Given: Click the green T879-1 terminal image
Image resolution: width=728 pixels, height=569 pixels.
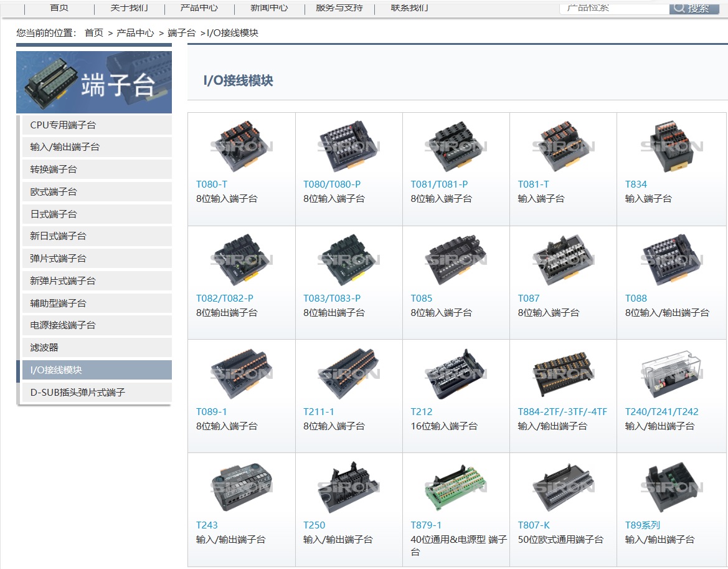Looking at the screenshot, I should tap(455, 487).
